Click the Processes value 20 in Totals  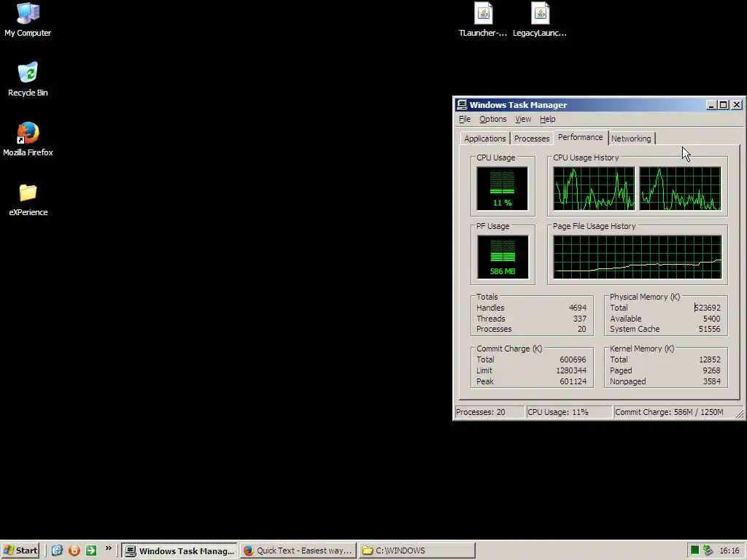click(581, 329)
